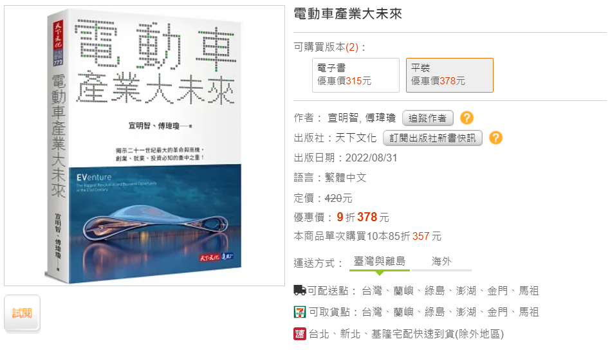The width and height of the screenshot is (610, 364).
Task: Click the 可購買版本(2) count label
Action: tap(329, 47)
